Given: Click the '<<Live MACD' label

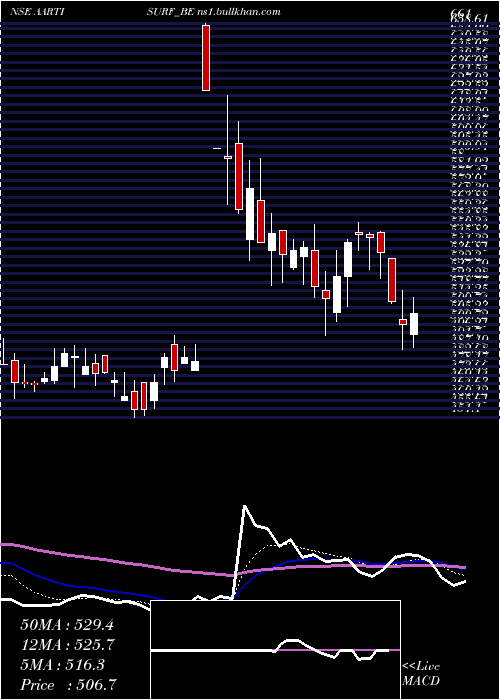Looking at the screenshot, I should (421, 674).
